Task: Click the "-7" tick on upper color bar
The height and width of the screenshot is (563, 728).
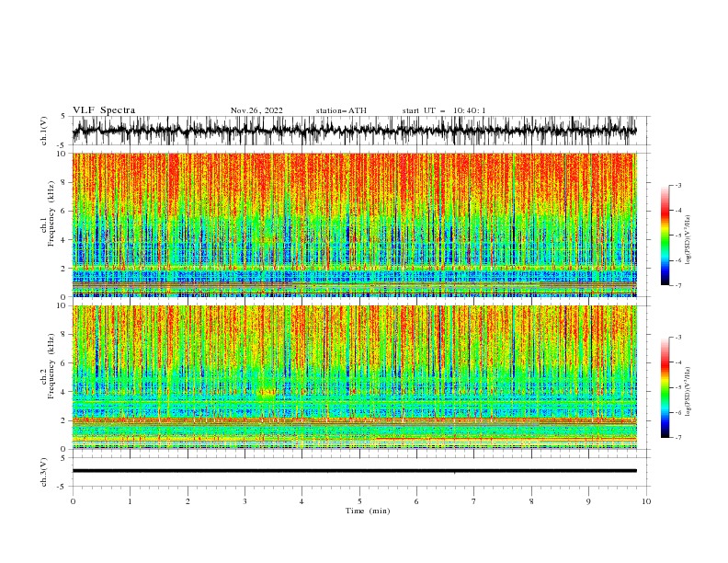Action: [678, 285]
